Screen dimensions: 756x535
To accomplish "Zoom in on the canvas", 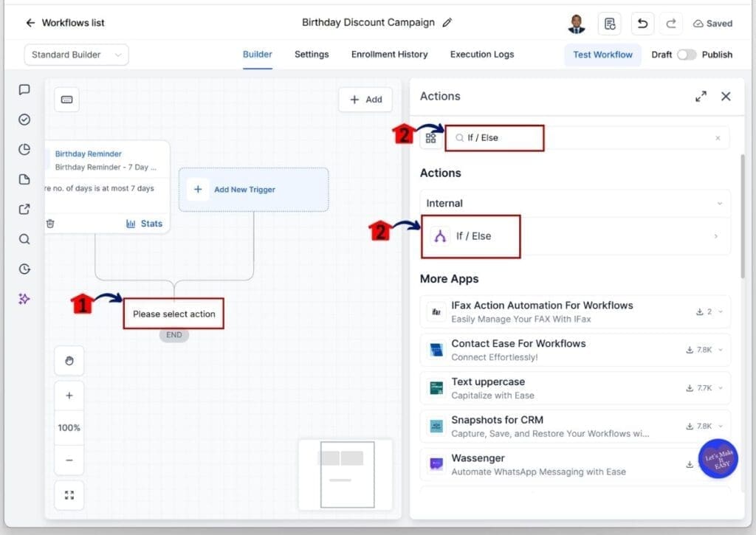I will tap(69, 396).
